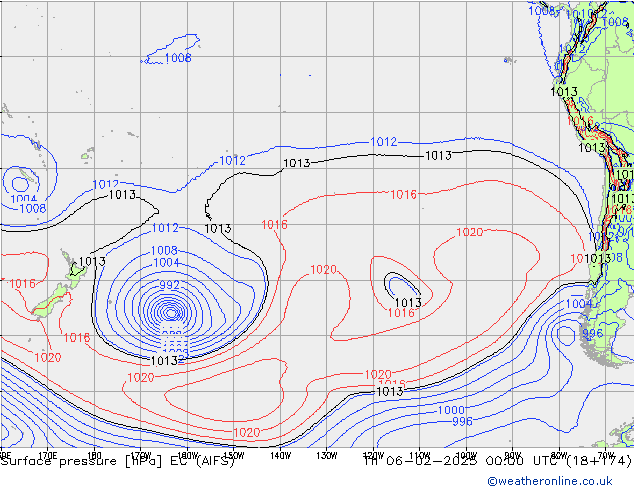
Task: Click the 120W longitude label
Action: tap(373, 456)
